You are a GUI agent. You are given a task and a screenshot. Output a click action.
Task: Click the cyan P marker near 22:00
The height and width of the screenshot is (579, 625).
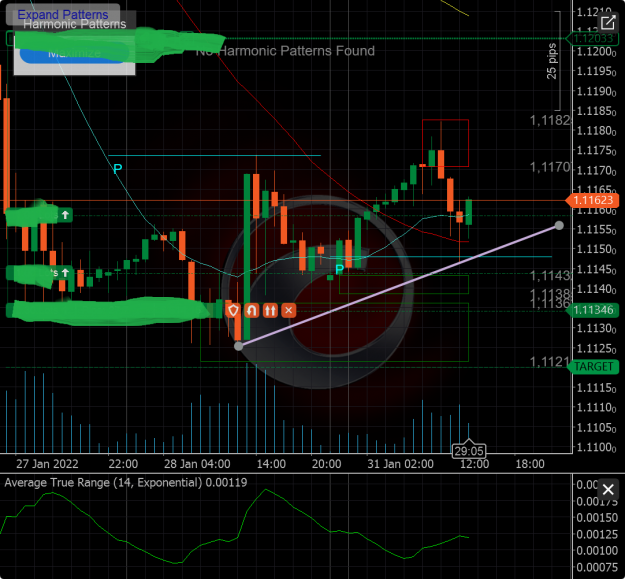[x=118, y=169]
